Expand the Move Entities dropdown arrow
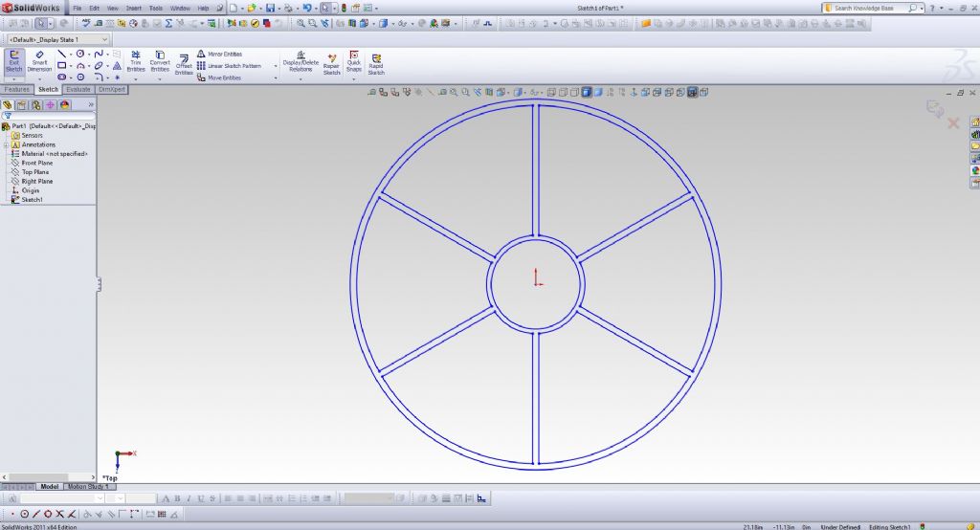 tap(276, 77)
